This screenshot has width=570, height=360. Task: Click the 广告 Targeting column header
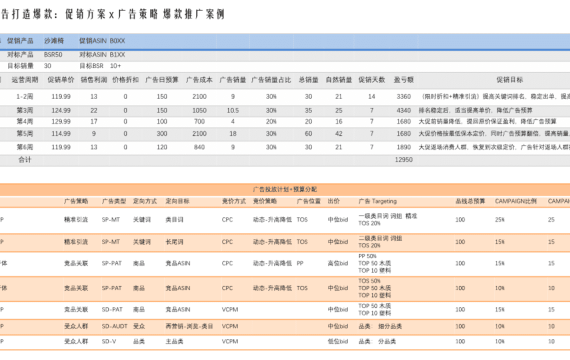[377, 201]
